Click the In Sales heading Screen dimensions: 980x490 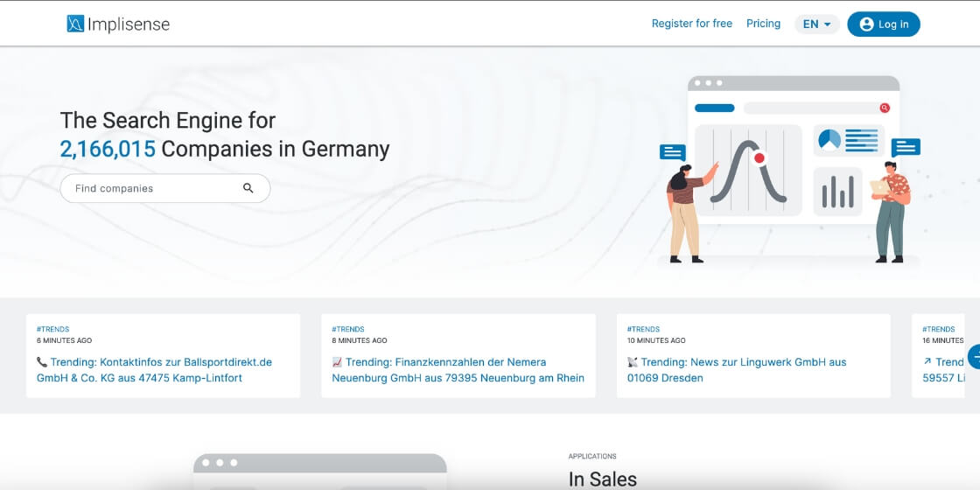(603, 479)
